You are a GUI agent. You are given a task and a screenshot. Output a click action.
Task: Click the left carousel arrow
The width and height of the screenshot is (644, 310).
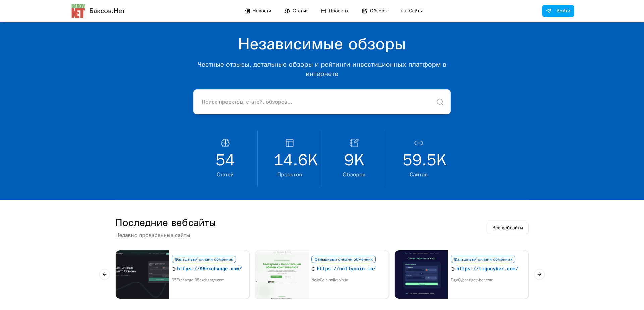tap(105, 274)
